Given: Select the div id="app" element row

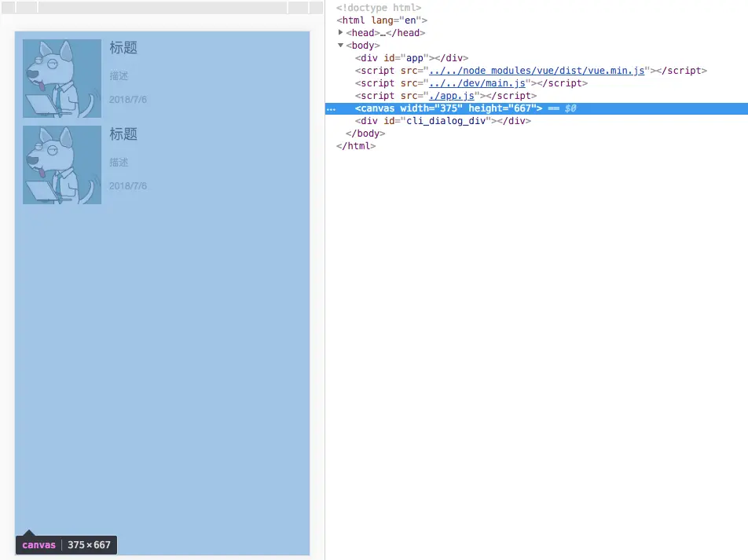Looking at the screenshot, I should pos(412,57).
